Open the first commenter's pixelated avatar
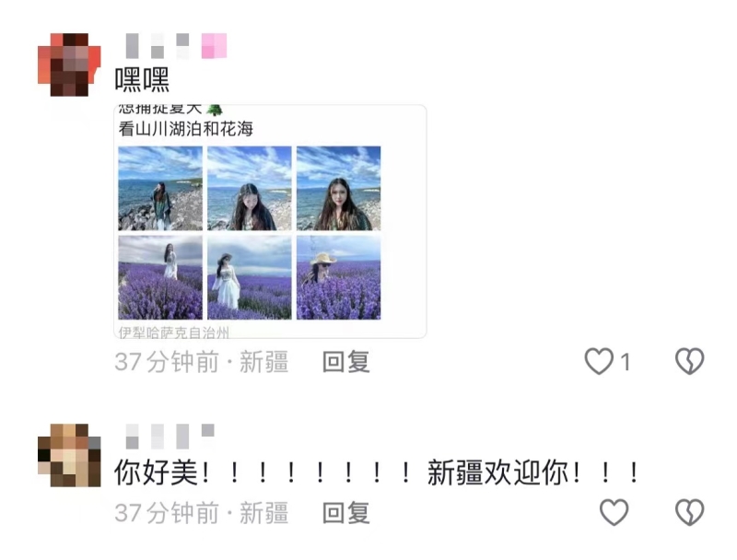This screenshot has height=560, width=737. (x=69, y=64)
